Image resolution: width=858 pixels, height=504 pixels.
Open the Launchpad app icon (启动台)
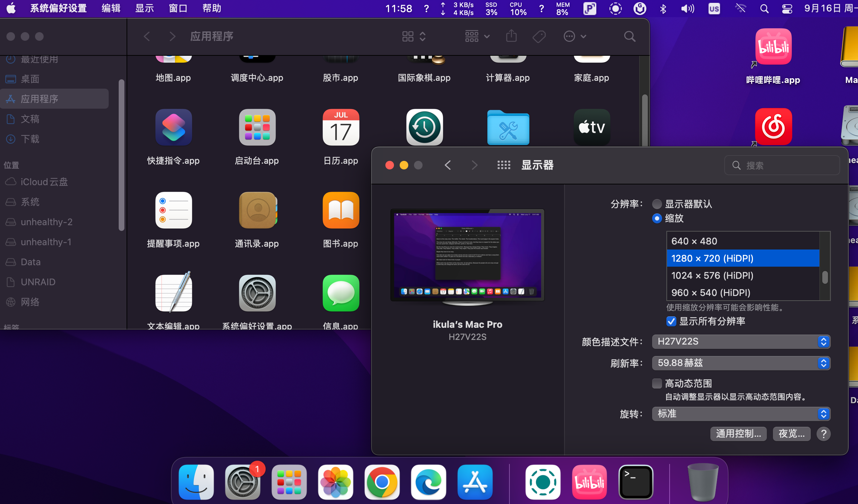click(x=257, y=128)
